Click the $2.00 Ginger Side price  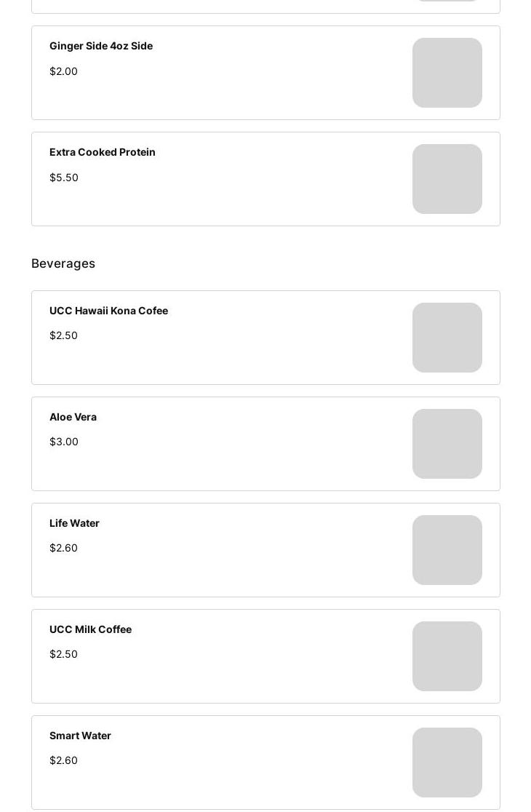[63, 71]
